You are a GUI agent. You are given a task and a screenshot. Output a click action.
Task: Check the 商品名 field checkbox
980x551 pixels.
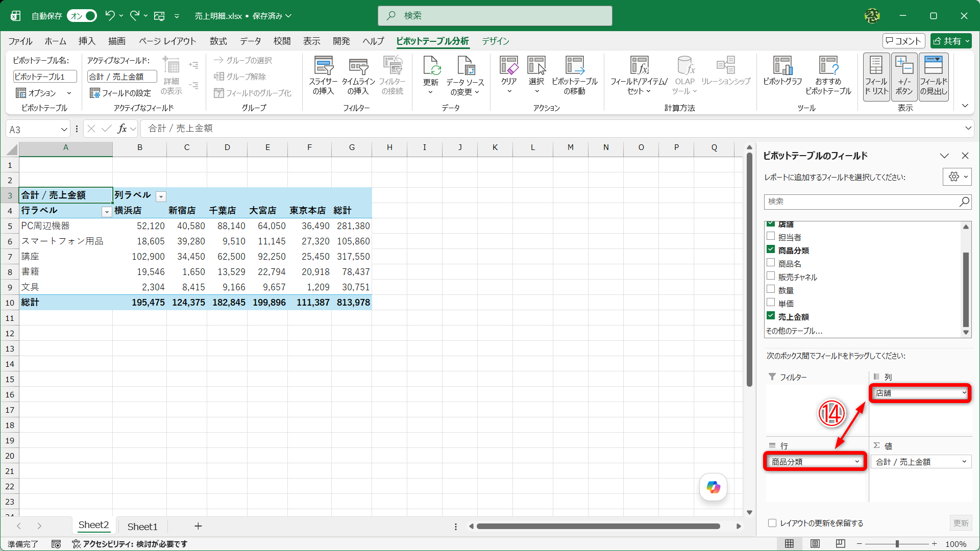pyautogui.click(x=771, y=263)
